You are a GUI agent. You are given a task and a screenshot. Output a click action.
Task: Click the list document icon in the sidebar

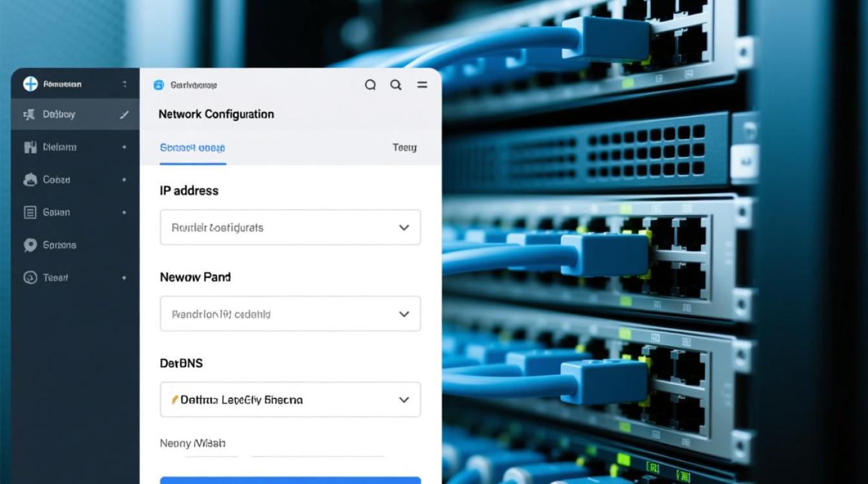30,212
